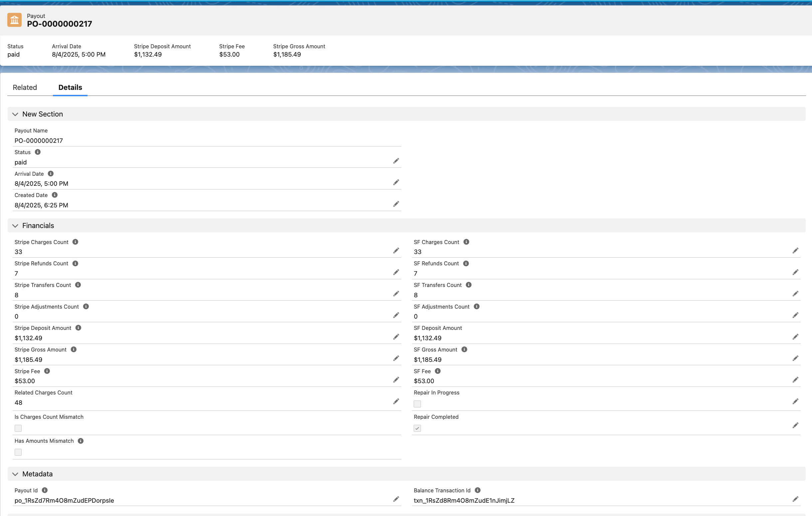Select the Details tab
The width and height of the screenshot is (812, 516).
point(70,87)
